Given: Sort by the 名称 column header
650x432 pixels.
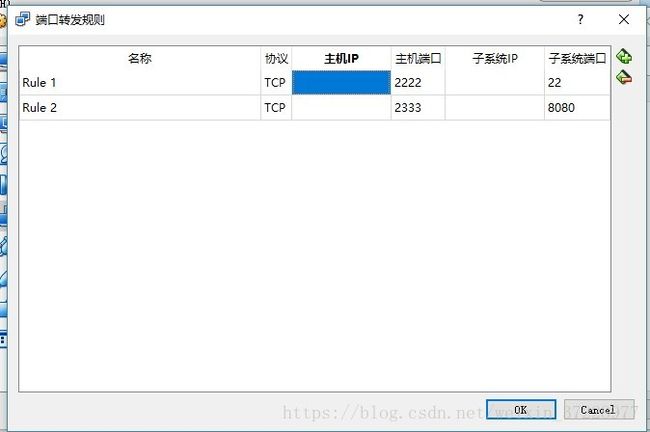Looking at the screenshot, I should click(140, 58).
